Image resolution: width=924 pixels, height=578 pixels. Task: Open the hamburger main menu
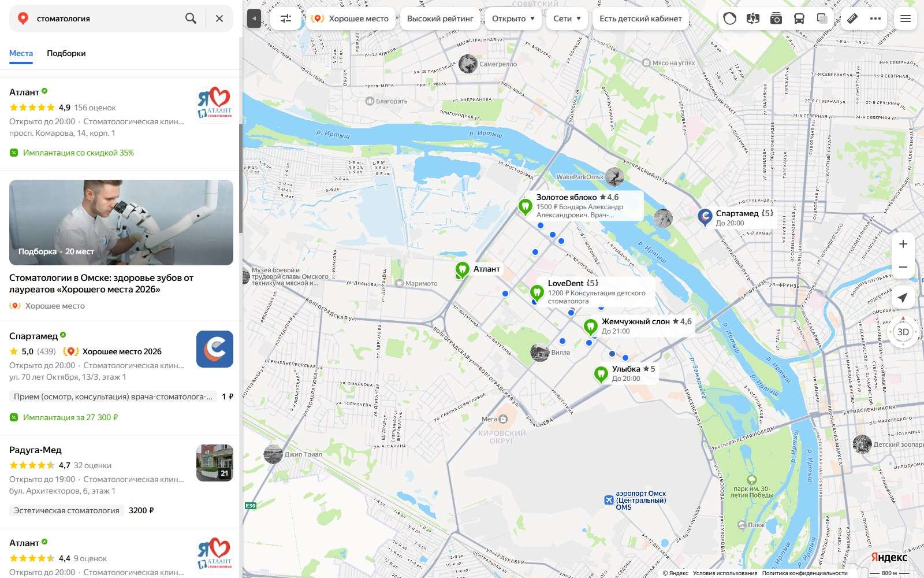[x=906, y=18]
